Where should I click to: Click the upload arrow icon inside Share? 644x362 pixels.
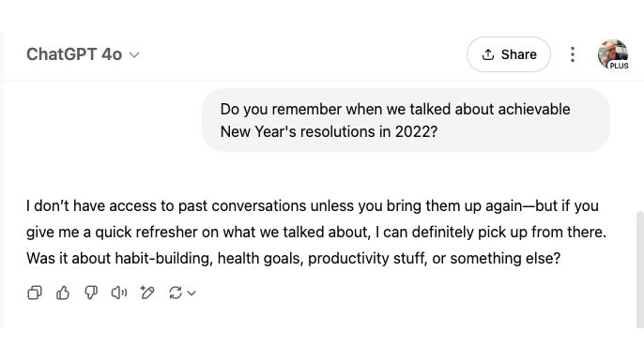(x=487, y=54)
